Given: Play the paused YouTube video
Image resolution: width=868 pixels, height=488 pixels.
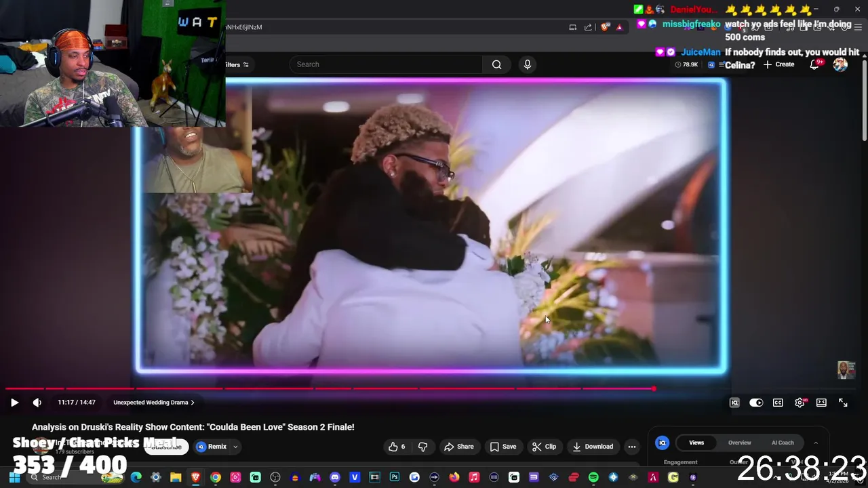Looking at the screenshot, I should [14, 403].
